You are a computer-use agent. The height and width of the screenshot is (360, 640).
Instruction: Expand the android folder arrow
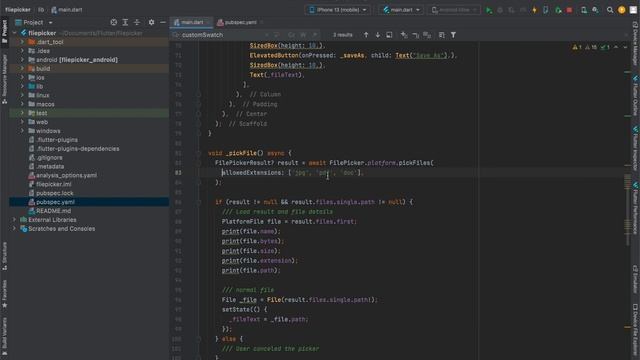coord(22,60)
